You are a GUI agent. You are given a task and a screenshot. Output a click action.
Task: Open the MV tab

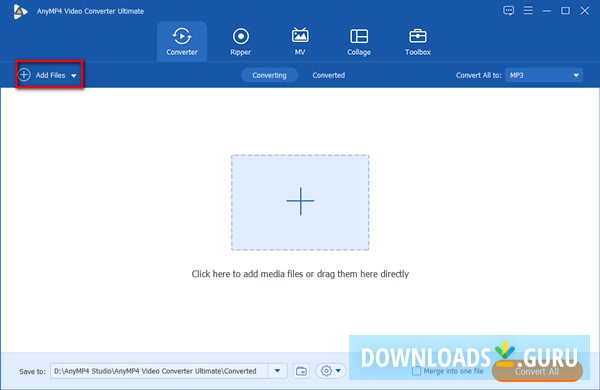point(300,41)
